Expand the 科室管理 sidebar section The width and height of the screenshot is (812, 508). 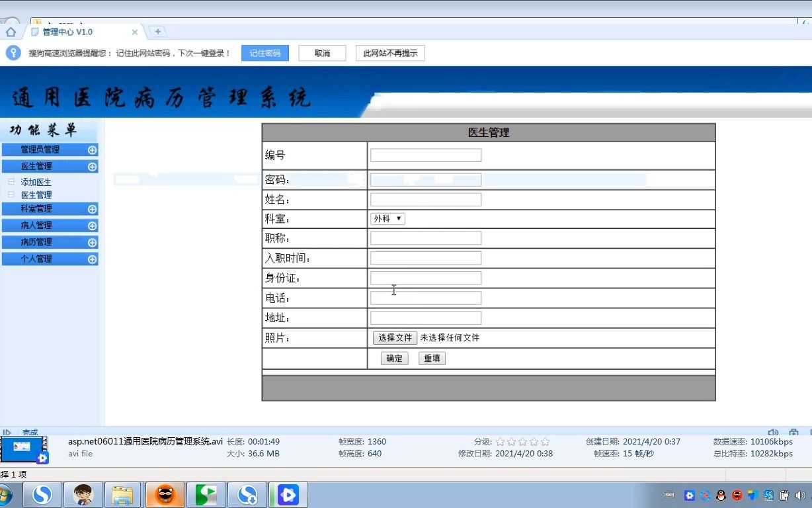pyautogui.click(x=50, y=209)
